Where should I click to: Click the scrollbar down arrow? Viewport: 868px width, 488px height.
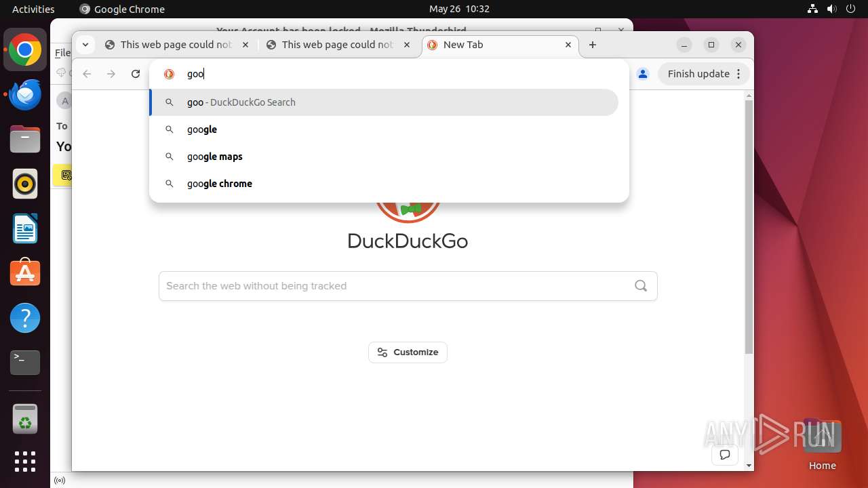pos(749,466)
